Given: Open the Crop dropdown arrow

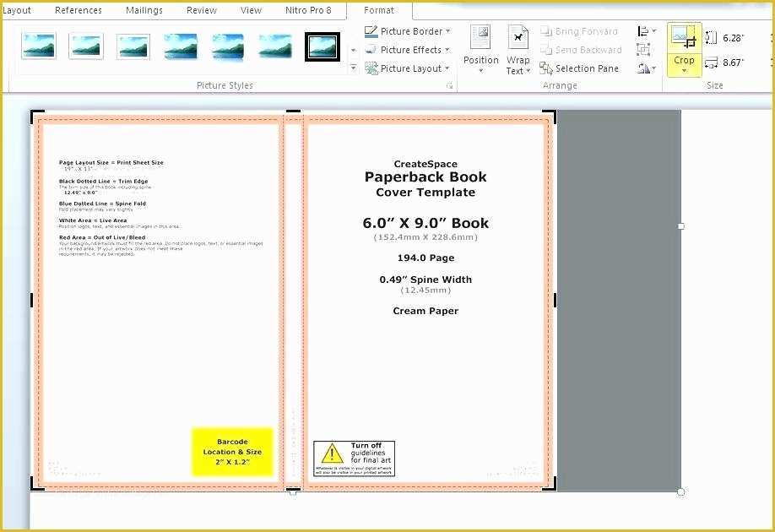Looking at the screenshot, I should (x=684, y=71).
